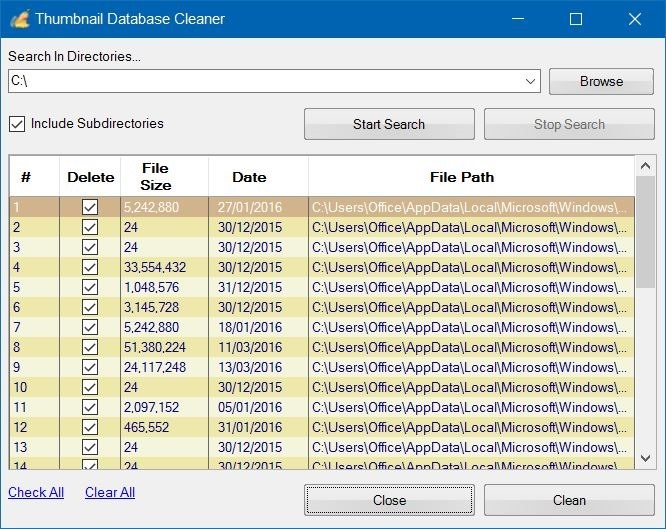Sort by the Date column header
Screen dimensions: 666x529
coord(258,176)
